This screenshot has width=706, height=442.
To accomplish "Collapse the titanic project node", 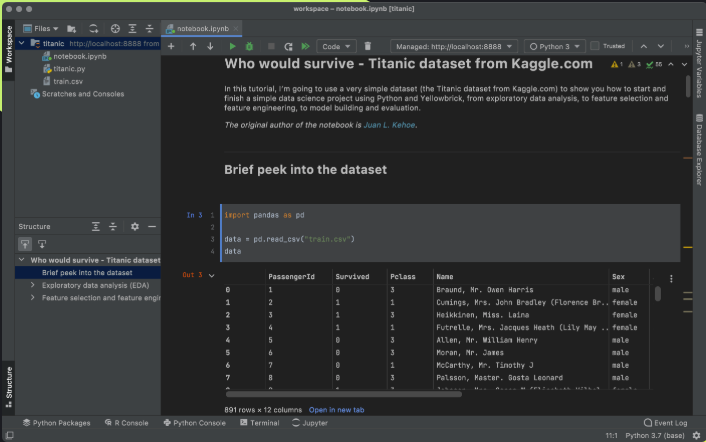I will [x=22, y=43].
